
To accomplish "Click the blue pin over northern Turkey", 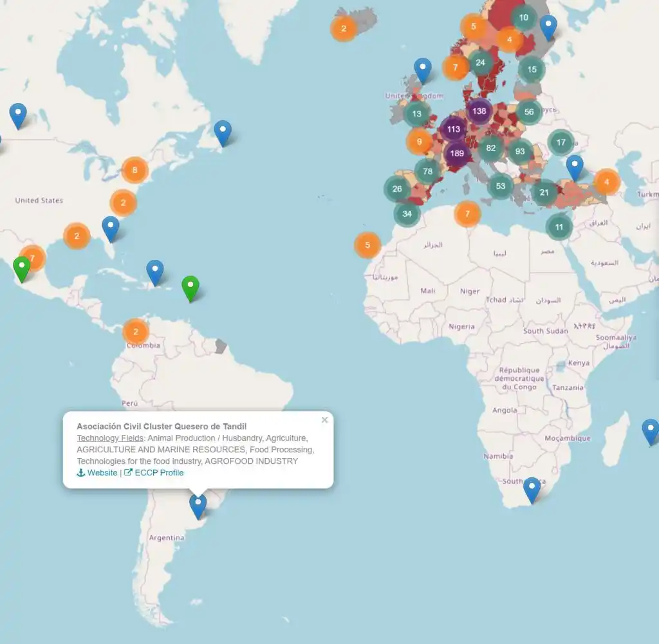I will [575, 168].
